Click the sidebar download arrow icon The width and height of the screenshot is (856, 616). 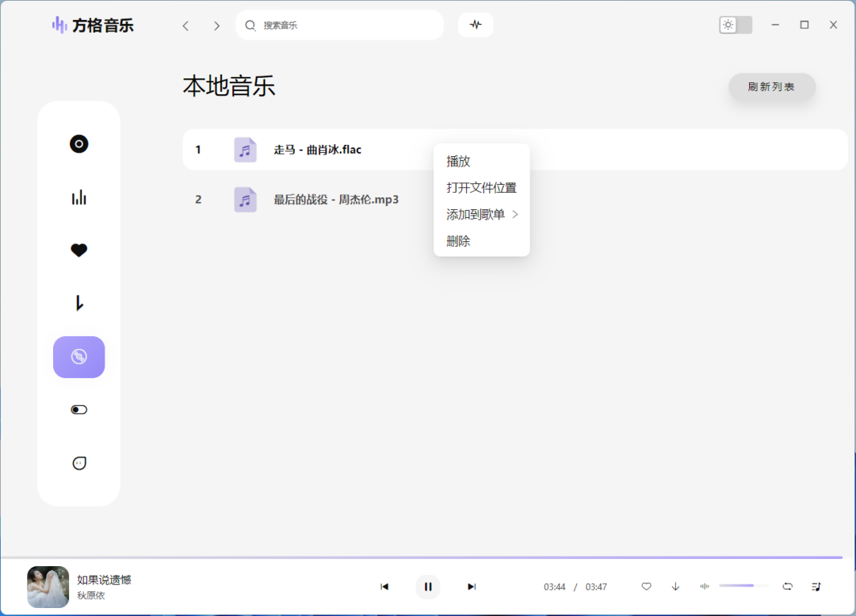point(78,303)
